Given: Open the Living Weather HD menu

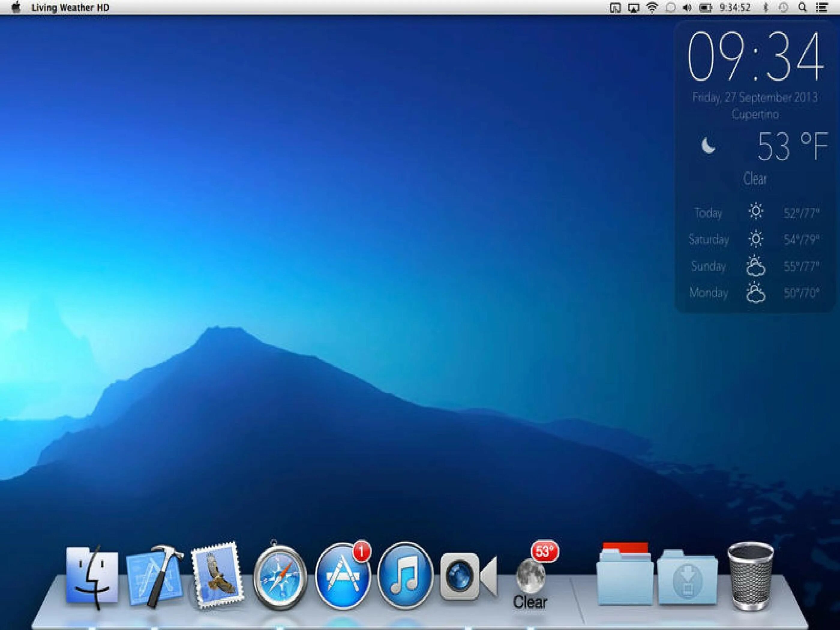Looking at the screenshot, I should (x=70, y=7).
